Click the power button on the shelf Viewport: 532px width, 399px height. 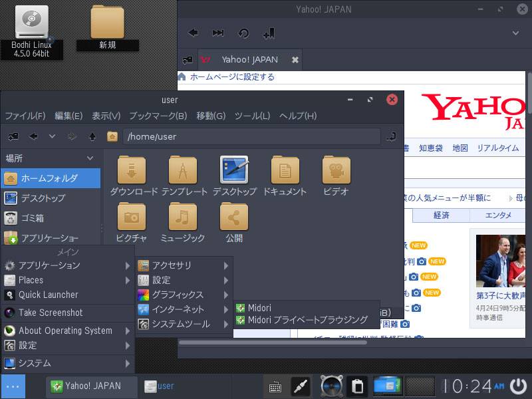coord(519,386)
